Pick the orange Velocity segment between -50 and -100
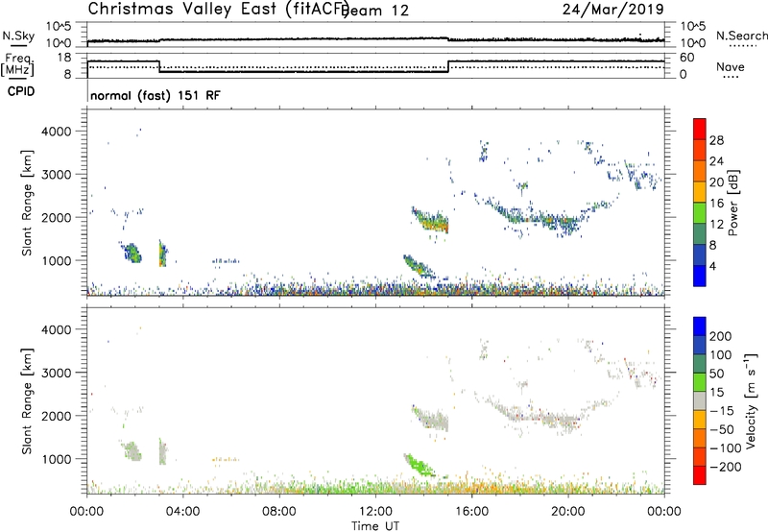Image resolution: width=768 pixels, height=532 pixels. point(700,438)
